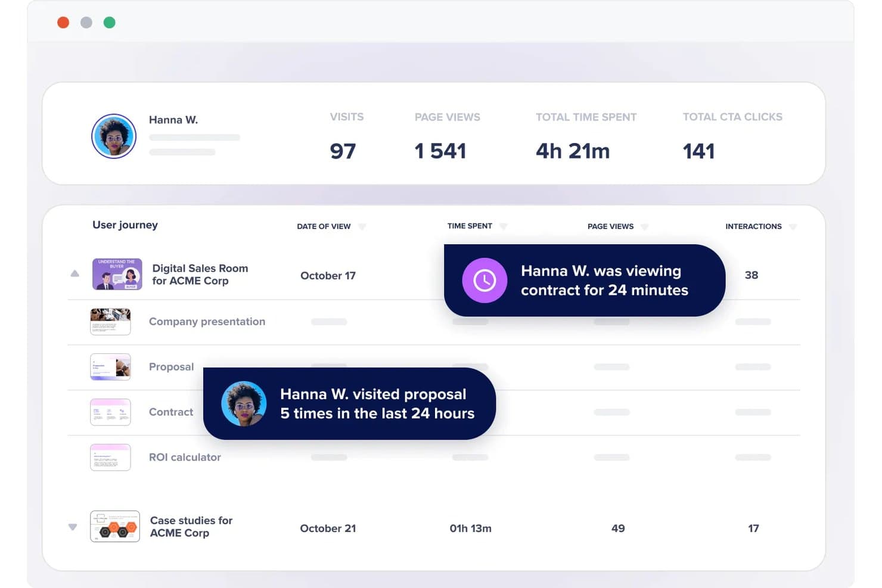Click the 4h 21m total time spent

click(573, 151)
